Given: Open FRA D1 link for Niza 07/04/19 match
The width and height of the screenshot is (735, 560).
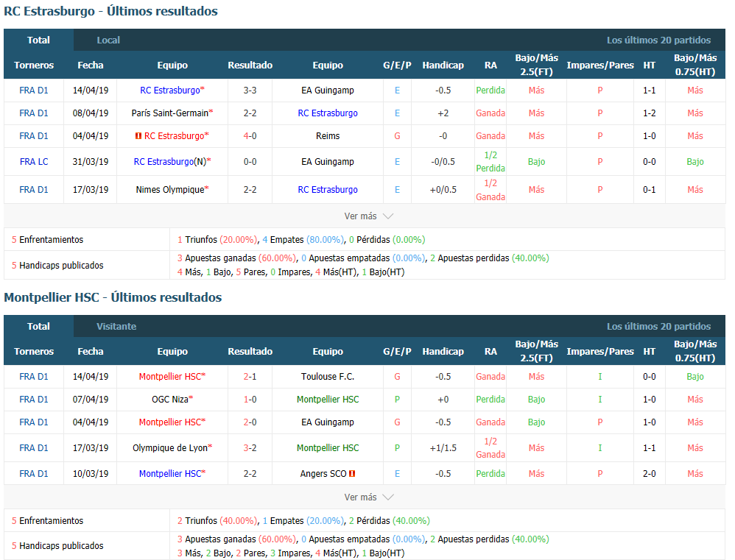Looking at the screenshot, I should (34, 400).
